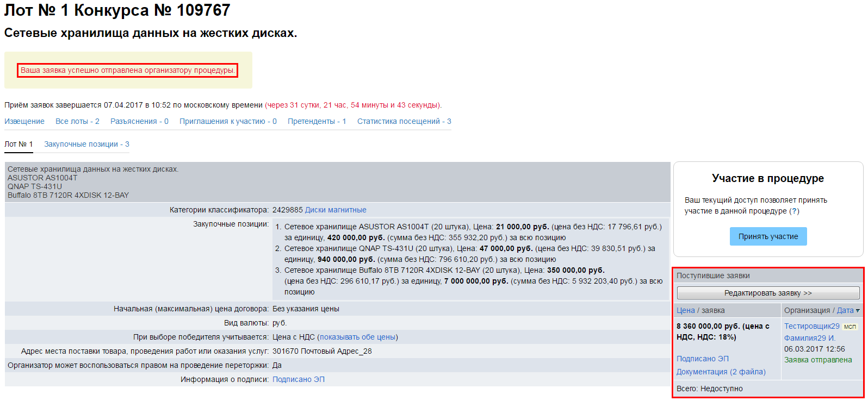Click Редактировать заявку button
868x401 pixels.
tap(768, 293)
